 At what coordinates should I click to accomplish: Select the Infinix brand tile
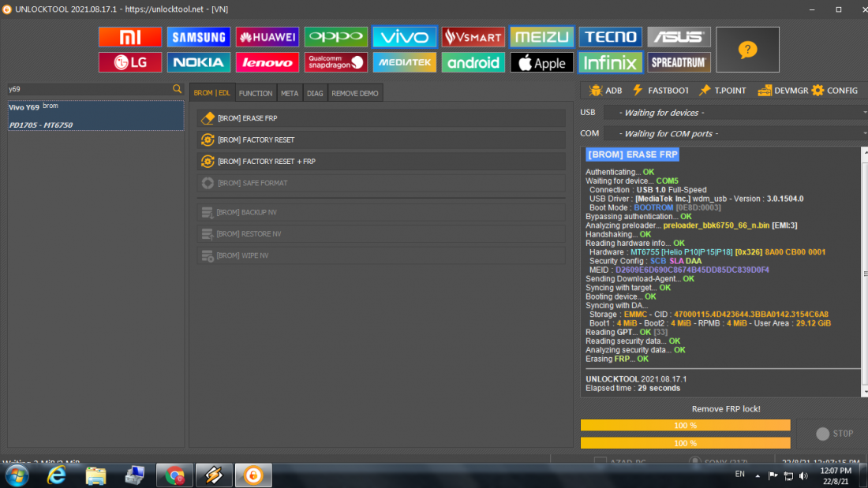tap(611, 62)
